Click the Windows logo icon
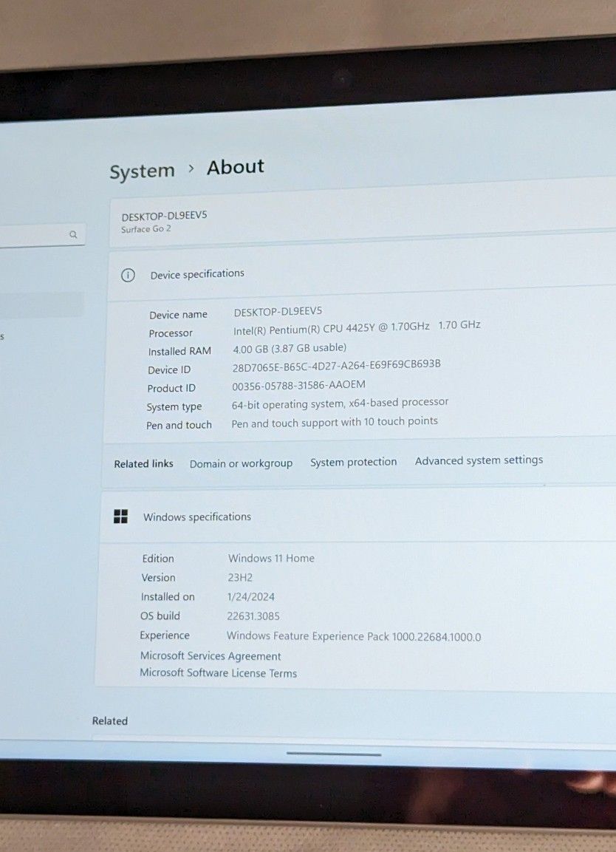The image size is (616, 852). click(x=120, y=517)
